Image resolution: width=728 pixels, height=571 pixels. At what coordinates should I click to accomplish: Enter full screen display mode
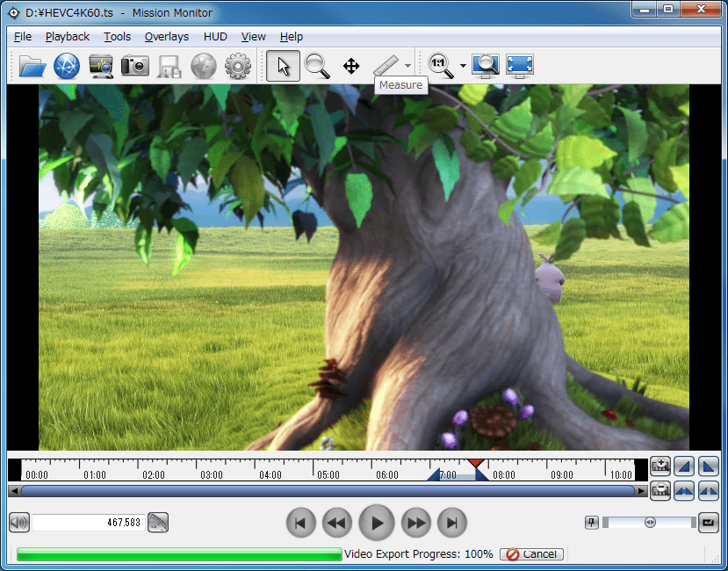pos(520,66)
